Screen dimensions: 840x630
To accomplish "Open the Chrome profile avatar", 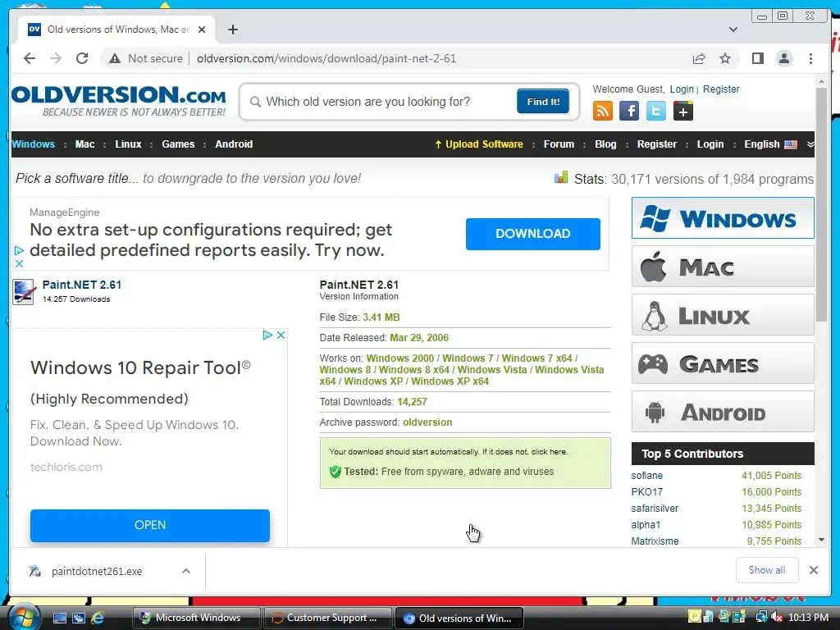I will pyautogui.click(x=783, y=58).
